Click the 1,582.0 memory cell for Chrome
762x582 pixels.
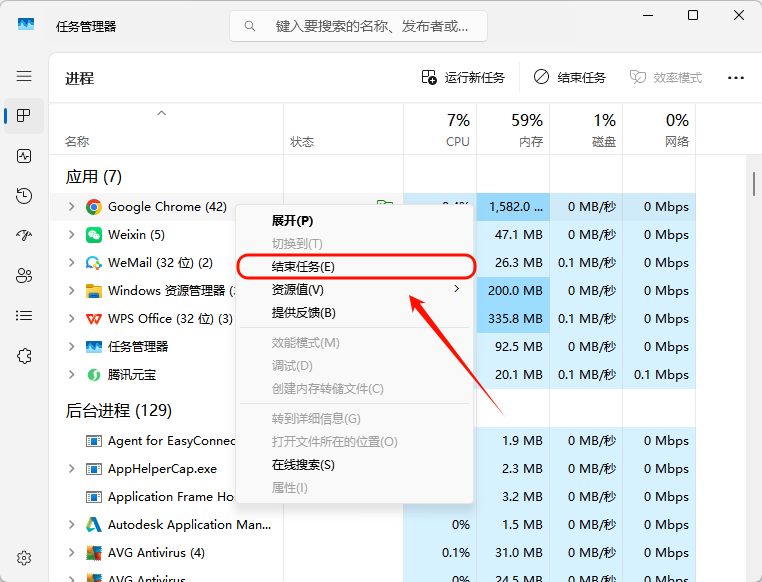513,207
